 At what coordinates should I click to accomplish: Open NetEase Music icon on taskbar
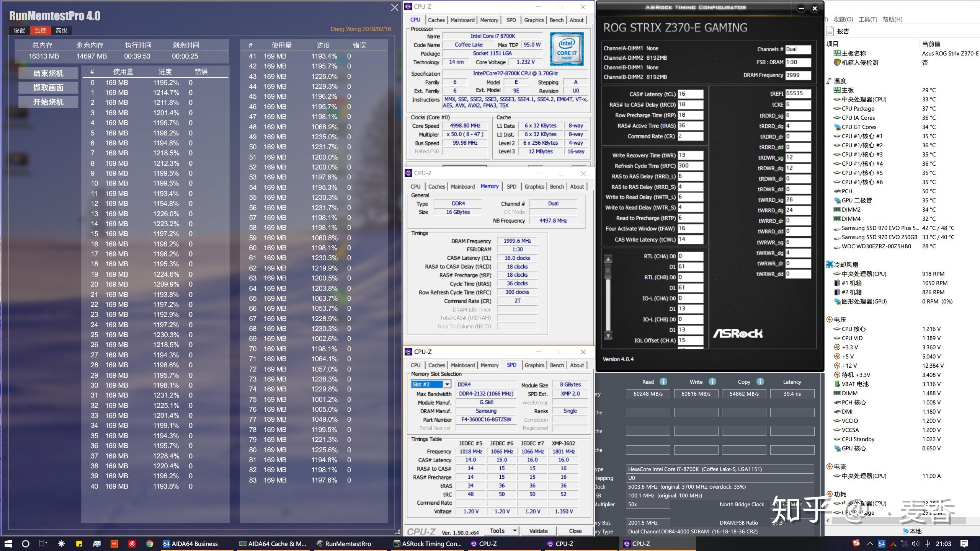tap(132, 543)
